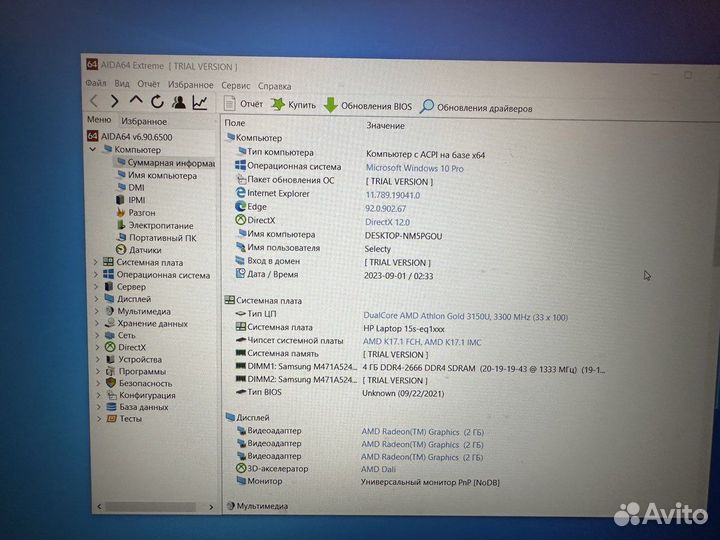Click the Internet Explorer icon in the list
Viewport: 720px width, 540px height.
pos(240,193)
